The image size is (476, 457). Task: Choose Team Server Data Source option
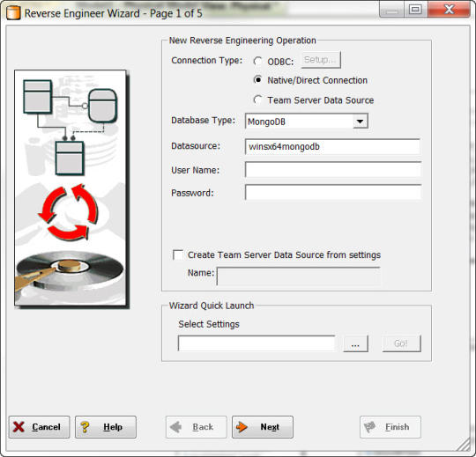coord(257,100)
